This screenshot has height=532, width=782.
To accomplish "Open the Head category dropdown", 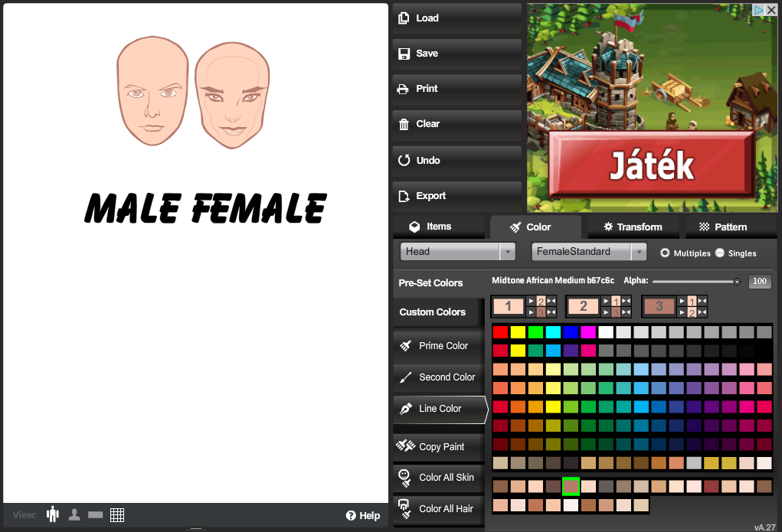I will pos(457,252).
